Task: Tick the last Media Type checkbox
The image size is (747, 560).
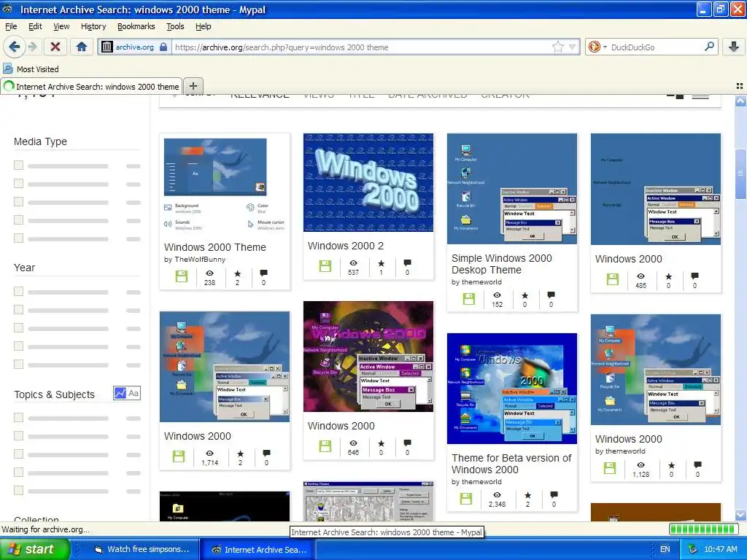Action: click(18, 238)
